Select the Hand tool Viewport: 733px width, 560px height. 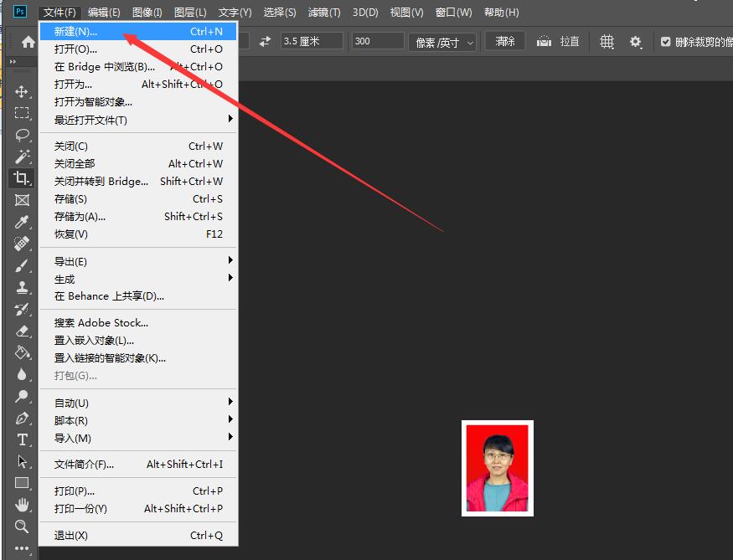[22, 505]
